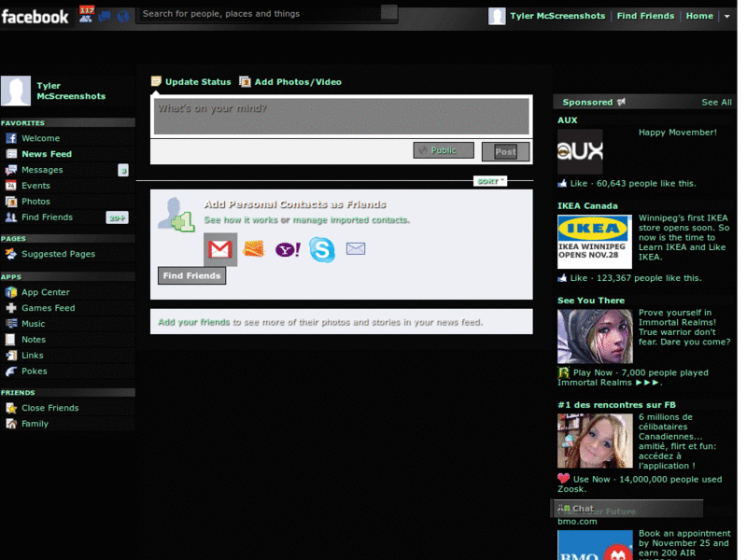Open the friend requests icon
This screenshot has width=747, height=560.
click(x=87, y=17)
